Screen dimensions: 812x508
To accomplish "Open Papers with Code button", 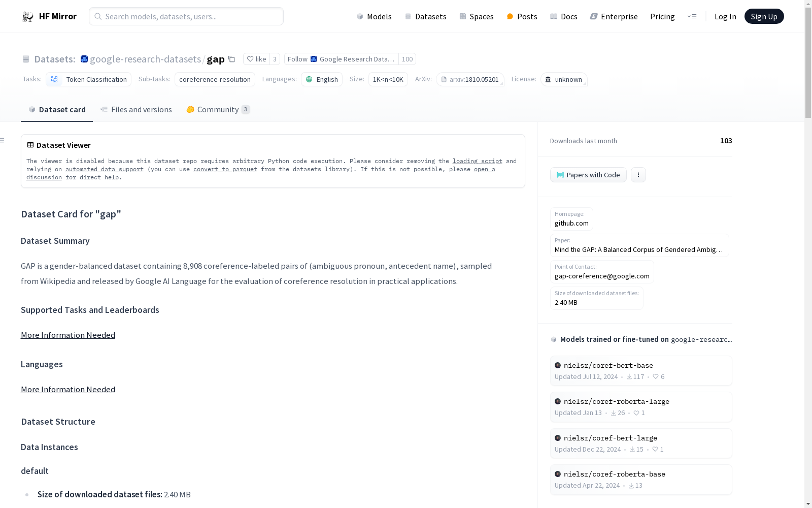I will coord(588,175).
